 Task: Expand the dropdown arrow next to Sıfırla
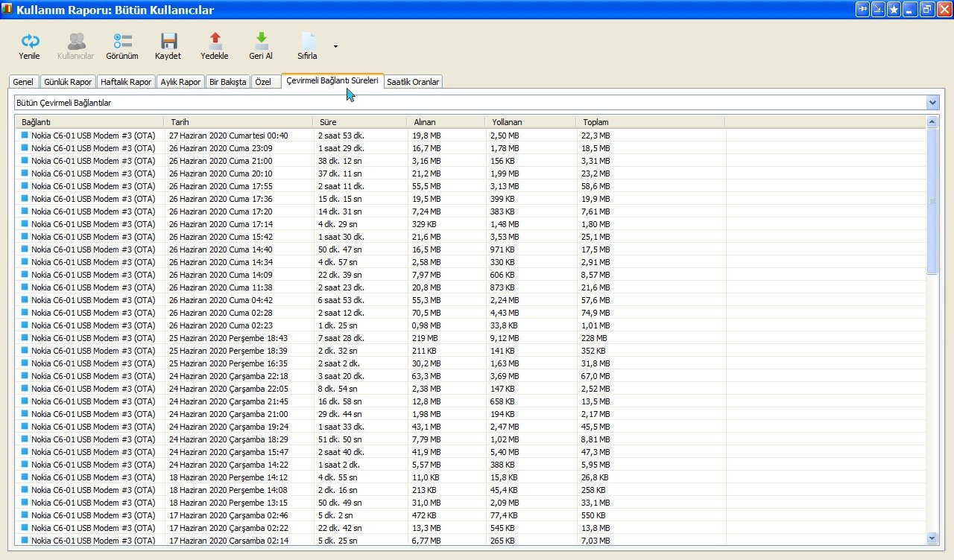click(335, 46)
